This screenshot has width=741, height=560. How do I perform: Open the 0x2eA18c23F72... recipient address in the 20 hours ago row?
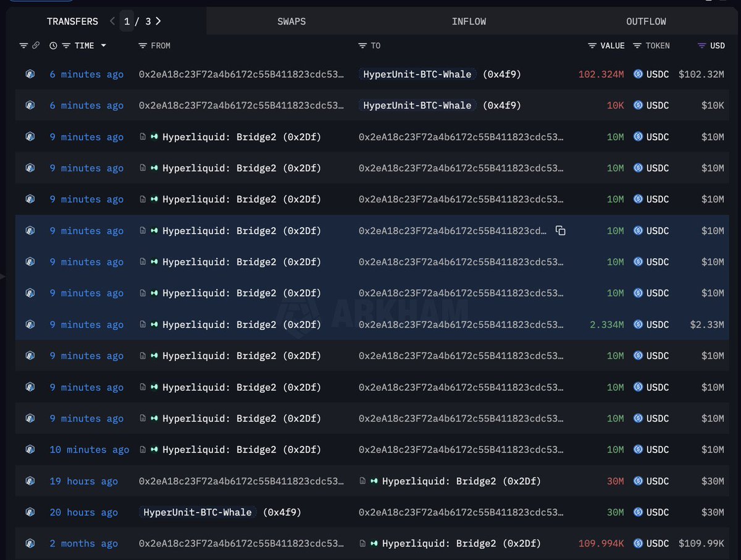461,512
